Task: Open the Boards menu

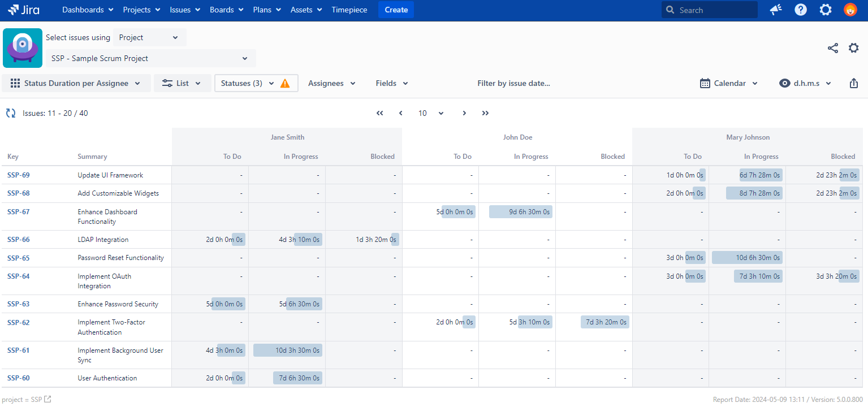Action: pyautogui.click(x=226, y=10)
